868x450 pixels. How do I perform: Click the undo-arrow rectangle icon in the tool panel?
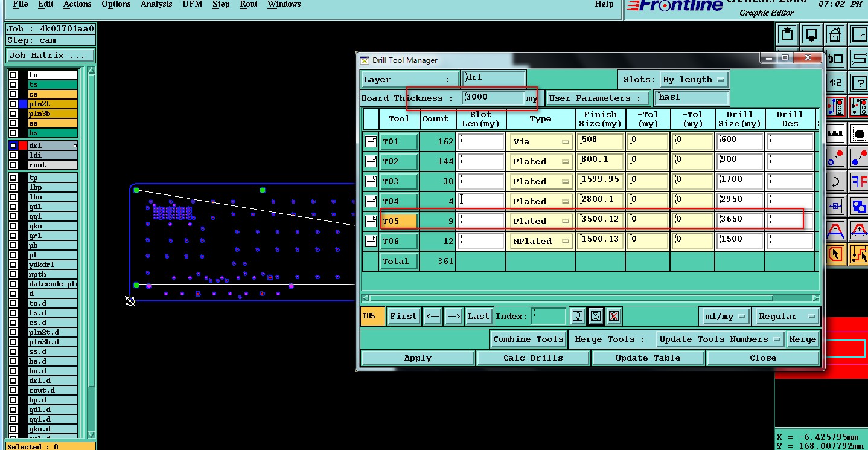pyautogui.click(x=835, y=59)
